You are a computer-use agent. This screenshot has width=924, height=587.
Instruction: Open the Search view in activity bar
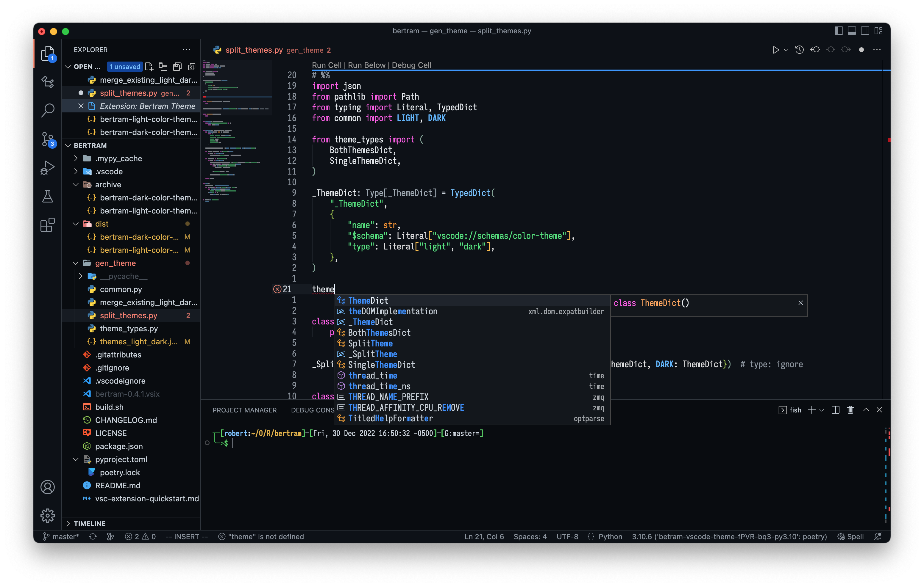(x=48, y=110)
